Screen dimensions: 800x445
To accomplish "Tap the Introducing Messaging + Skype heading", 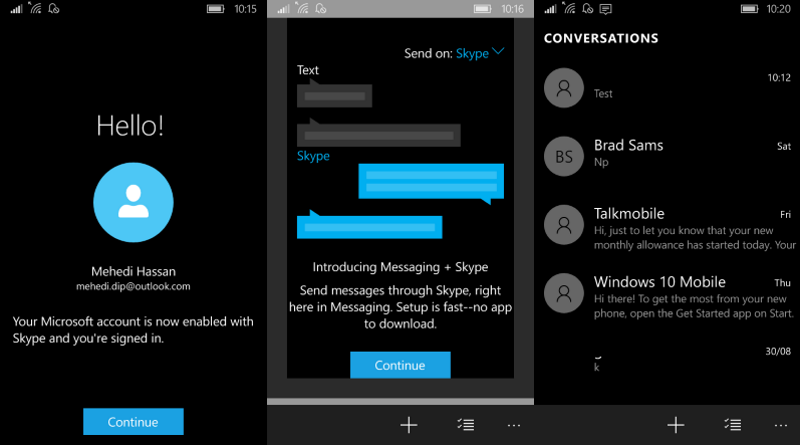I will coord(400,267).
